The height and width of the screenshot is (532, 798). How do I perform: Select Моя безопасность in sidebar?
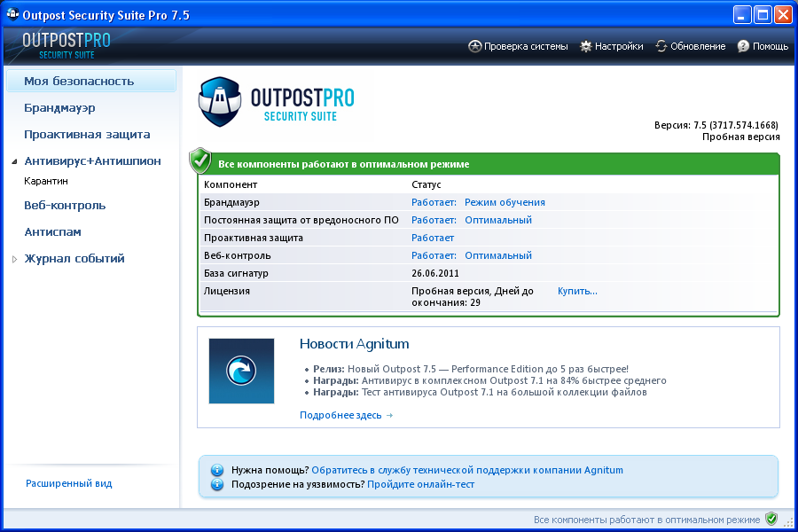pos(91,81)
